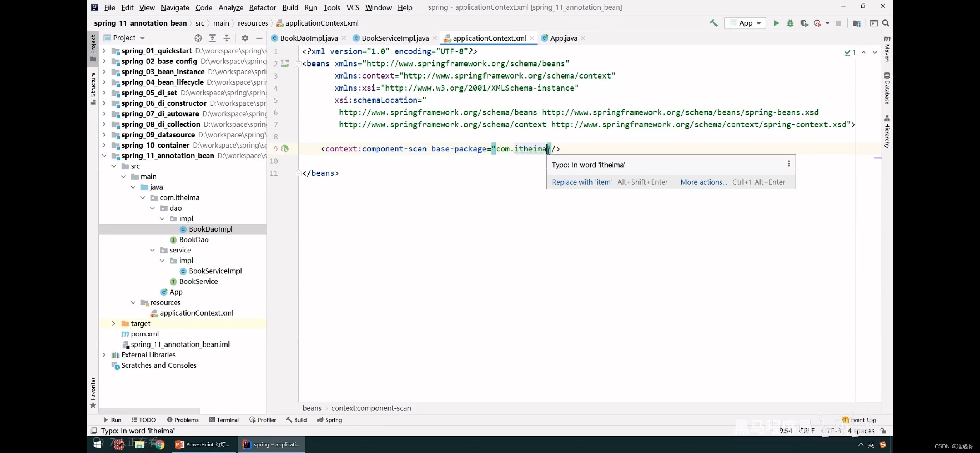
Task: Click the Spring bean gutter icon on line 9
Action: [x=285, y=149]
